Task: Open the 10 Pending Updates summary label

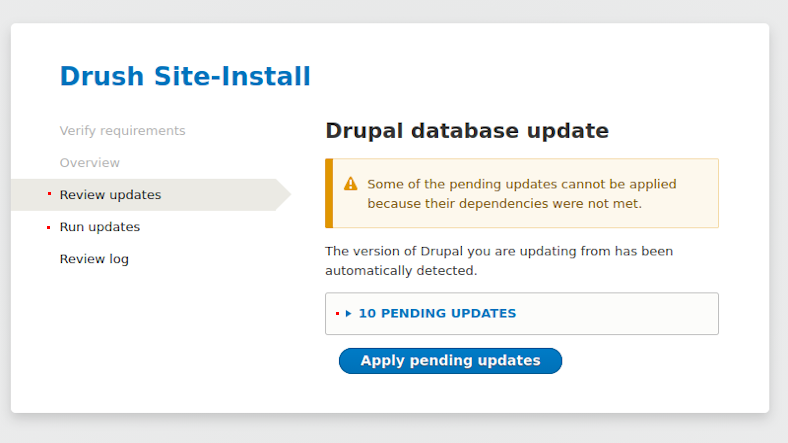Action: (437, 313)
